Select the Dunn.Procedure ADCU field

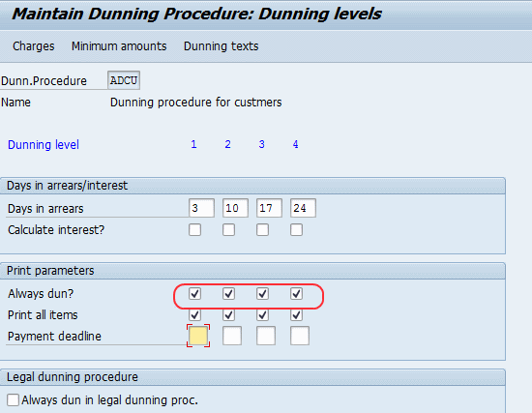(124, 80)
